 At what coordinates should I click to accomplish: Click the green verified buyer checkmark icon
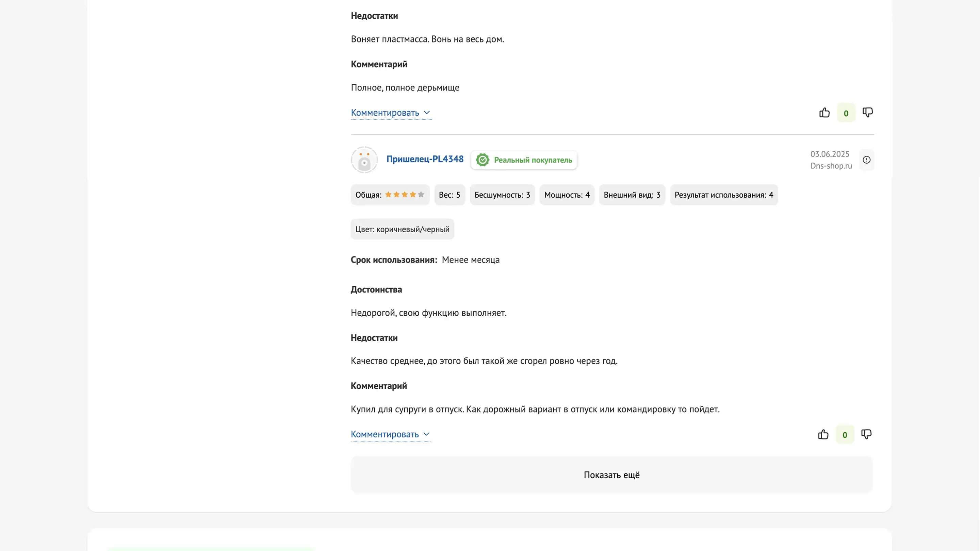(483, 160)
